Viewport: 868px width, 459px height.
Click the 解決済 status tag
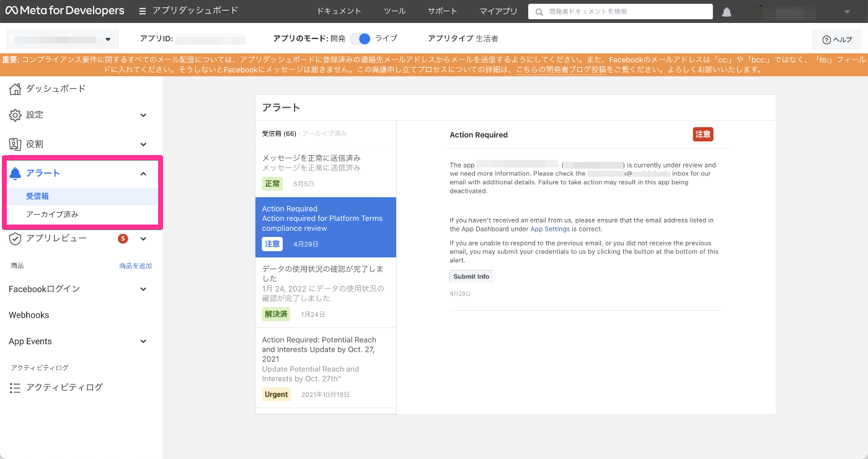click(x=277, y=314)
